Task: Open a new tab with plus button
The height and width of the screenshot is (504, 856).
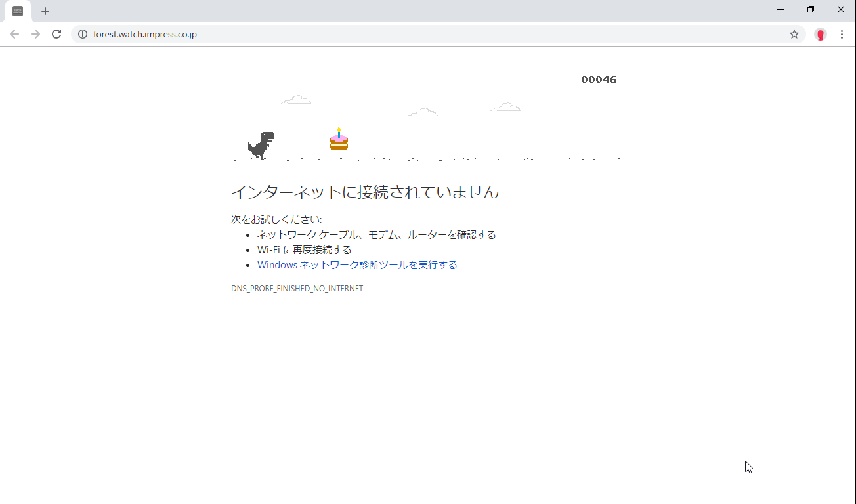Action: click(x=45, y=11)
